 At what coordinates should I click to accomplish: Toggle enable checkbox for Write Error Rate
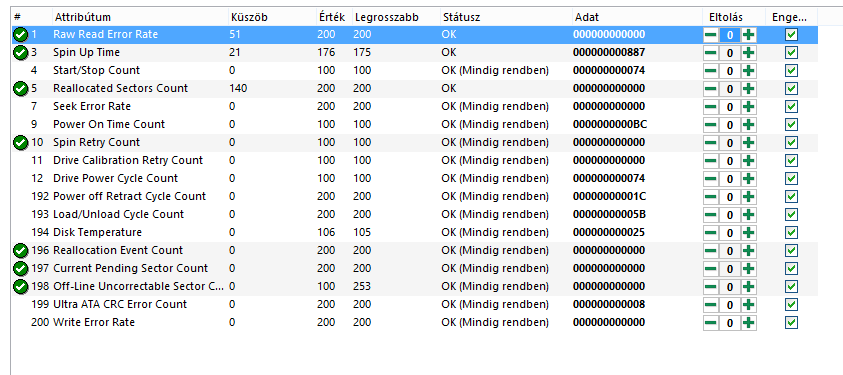[791, 323]
